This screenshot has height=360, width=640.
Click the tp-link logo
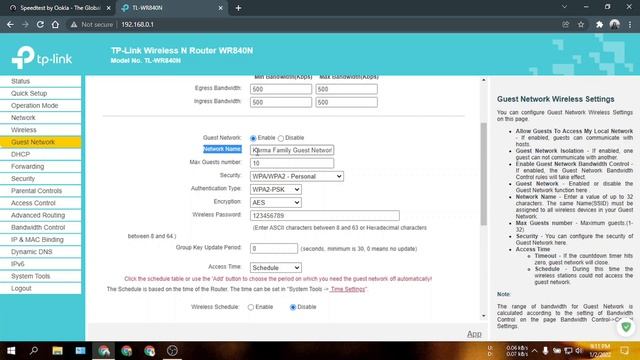[x=42, y=58]
